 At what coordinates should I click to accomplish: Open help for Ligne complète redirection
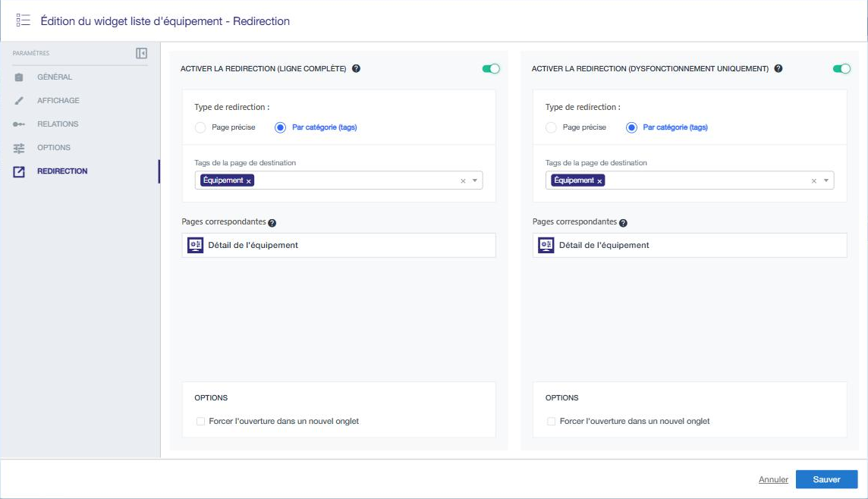coord(356,68)
